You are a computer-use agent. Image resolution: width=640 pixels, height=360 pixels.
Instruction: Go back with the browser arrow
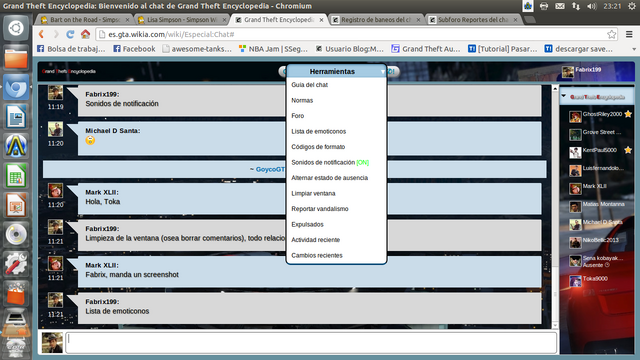pos(41,34)
